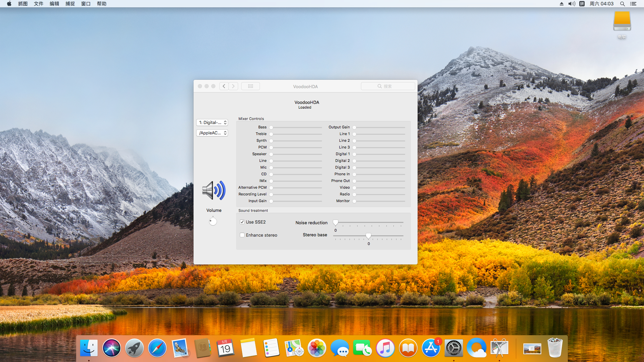Click the Digital 1 slider
Screen dimensions: 644x362
pyautogui.click(x=379, y=154)
